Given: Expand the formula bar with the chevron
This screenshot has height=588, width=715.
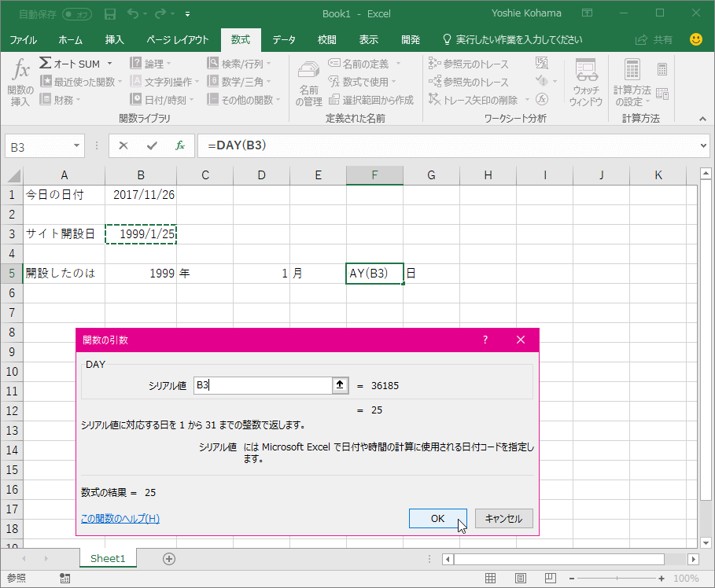Looking at the screenshot, I should 703,145.
